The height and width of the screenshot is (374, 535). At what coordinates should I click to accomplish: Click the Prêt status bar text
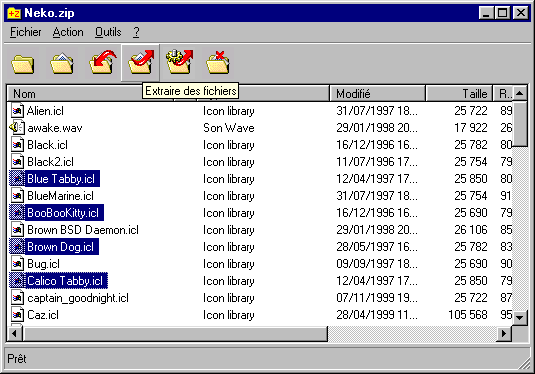point(17,359)
